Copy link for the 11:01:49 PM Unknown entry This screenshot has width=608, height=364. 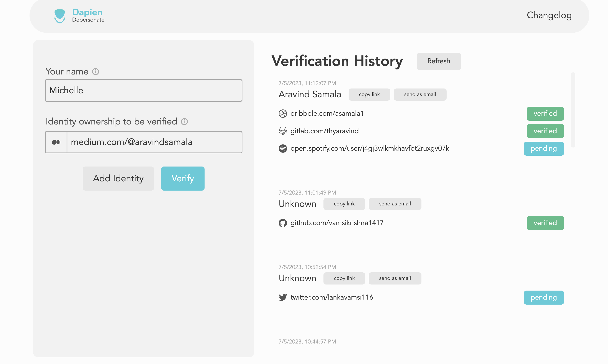[344, 204]
